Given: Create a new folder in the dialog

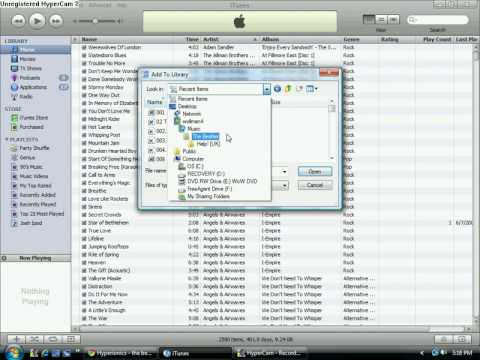Looking at the screenshot, I should tap(299, 89).
